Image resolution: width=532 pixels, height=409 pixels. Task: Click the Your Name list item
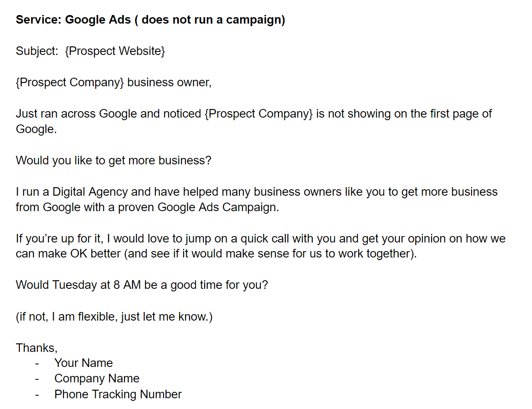pos(83,363)
